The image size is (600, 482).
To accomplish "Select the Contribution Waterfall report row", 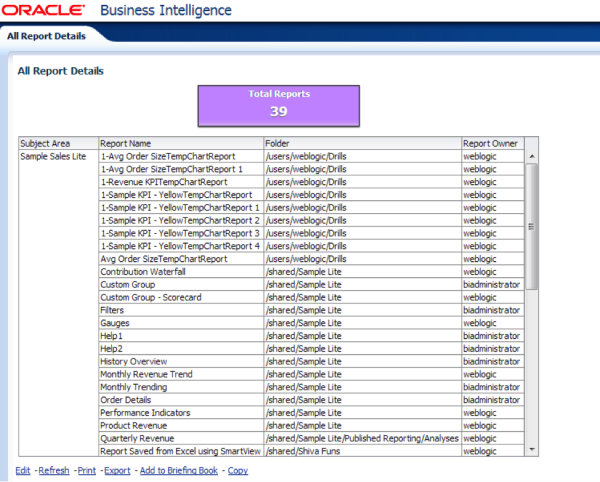I will (144, 271).
